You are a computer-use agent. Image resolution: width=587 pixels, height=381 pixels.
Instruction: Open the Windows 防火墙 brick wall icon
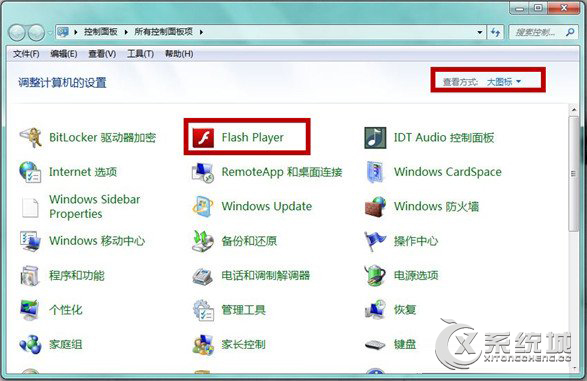pos(375,207)
